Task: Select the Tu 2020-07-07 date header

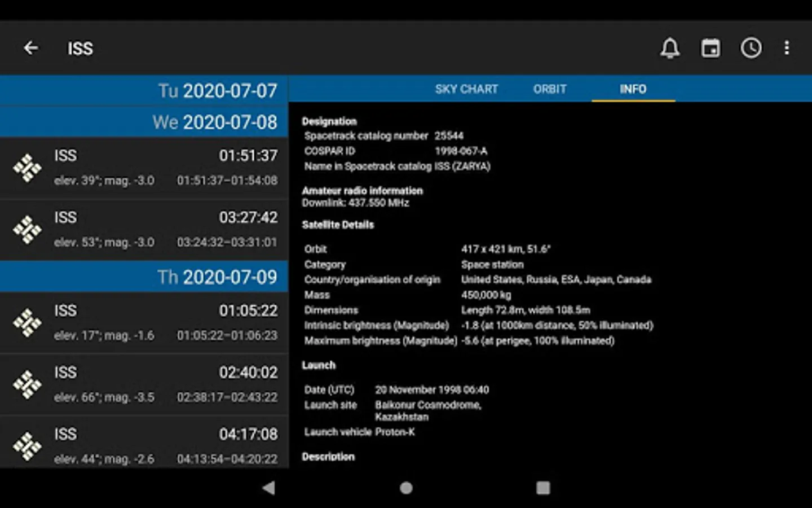Action: coord(144,91)
